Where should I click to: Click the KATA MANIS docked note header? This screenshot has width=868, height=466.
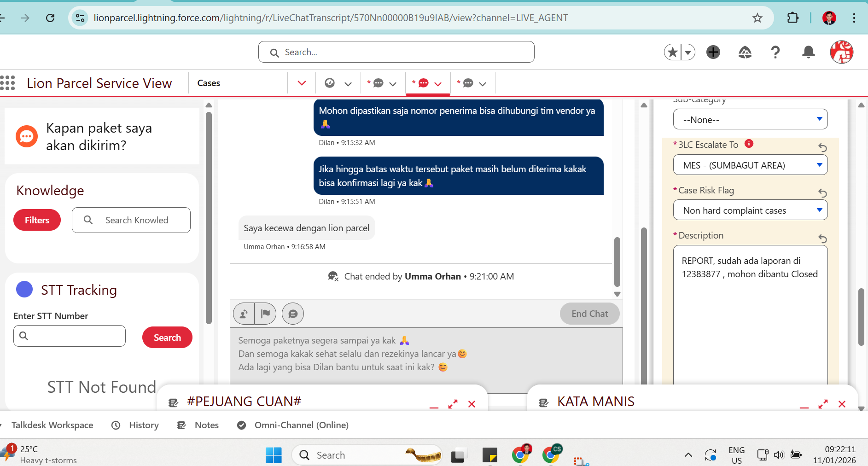tap(596, 402)
